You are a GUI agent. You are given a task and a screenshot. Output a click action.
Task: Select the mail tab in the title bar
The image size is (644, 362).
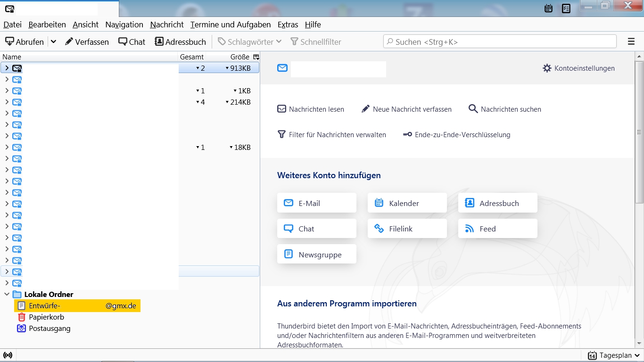59,8
